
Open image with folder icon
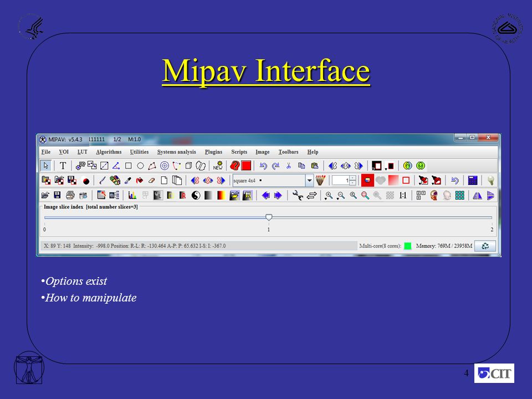(x=45, y=195)
